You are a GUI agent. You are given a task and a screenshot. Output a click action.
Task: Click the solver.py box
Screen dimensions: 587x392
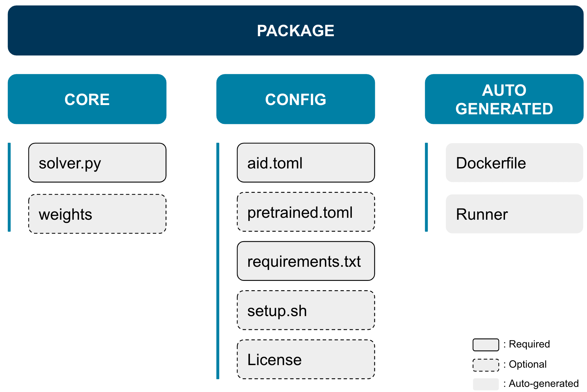97,163
